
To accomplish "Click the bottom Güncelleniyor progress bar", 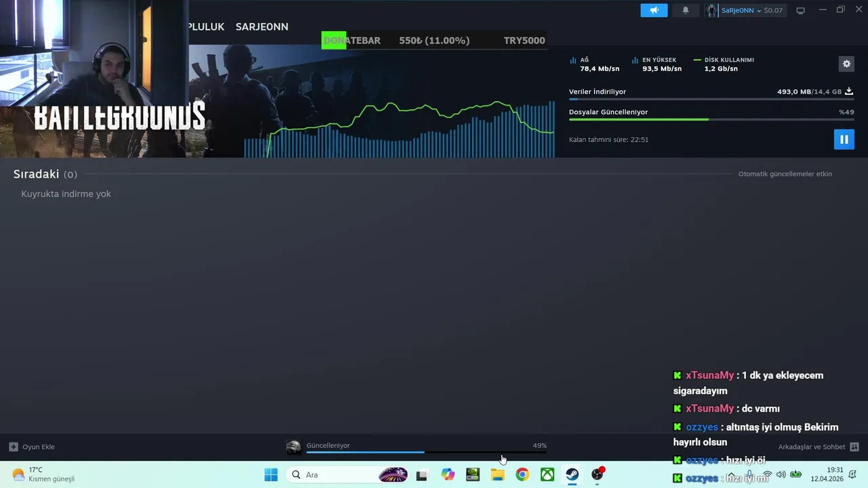I will [x=427, y=452].
